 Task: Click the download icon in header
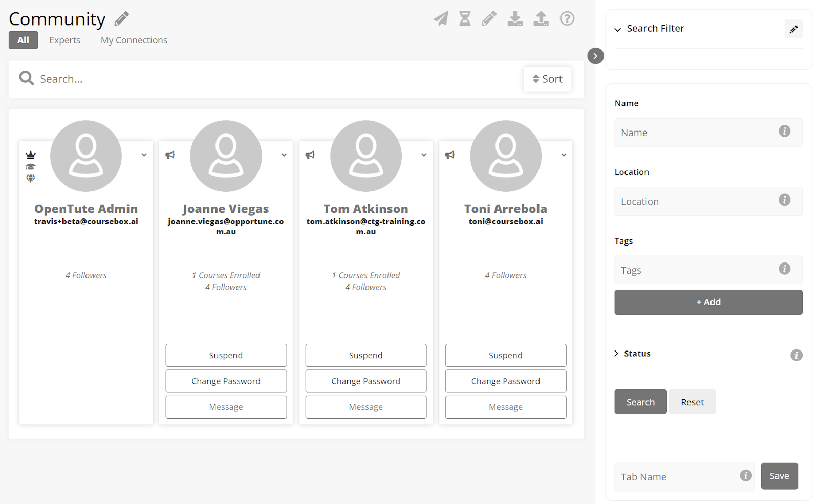coord(515,19)
